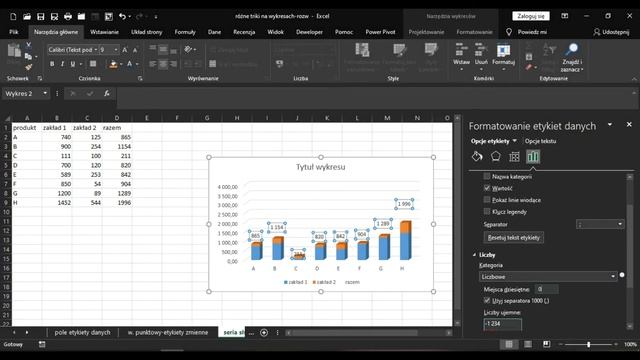
Task: Click the cell borders icon
Action: [x=93, y=64]
